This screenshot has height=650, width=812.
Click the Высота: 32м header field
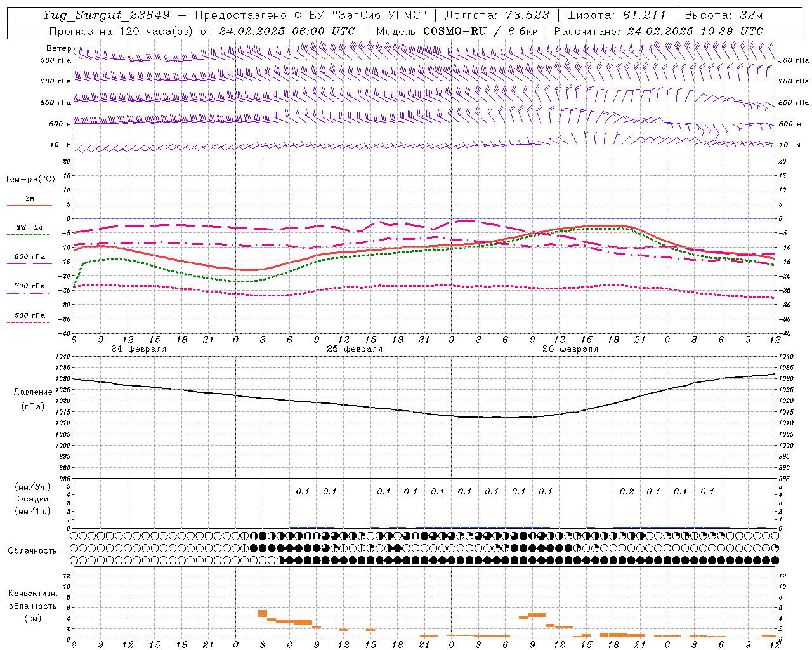(x=723, y=15)
